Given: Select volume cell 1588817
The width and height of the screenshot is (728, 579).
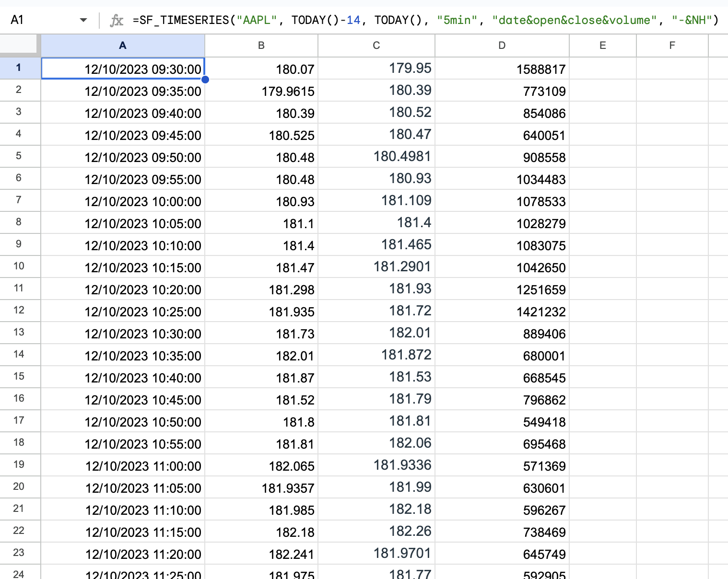Looking at the screenshot, I should pyautogui.click(x=502, y=69).
